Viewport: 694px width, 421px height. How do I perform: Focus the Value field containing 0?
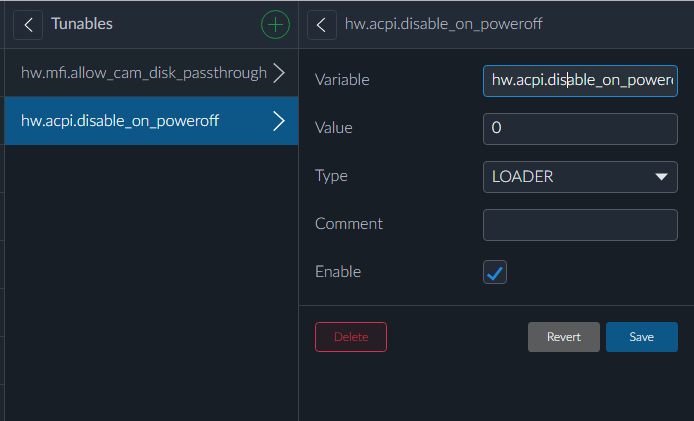tap(580, 129)
